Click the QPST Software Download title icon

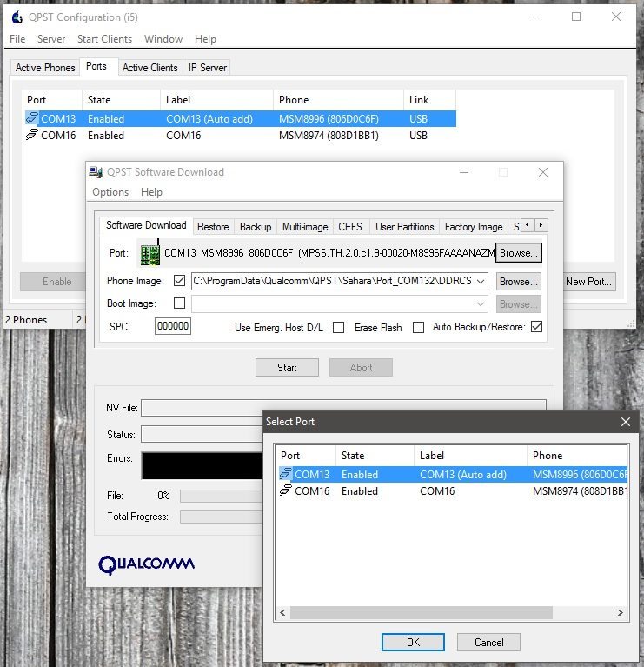[97, 172]
